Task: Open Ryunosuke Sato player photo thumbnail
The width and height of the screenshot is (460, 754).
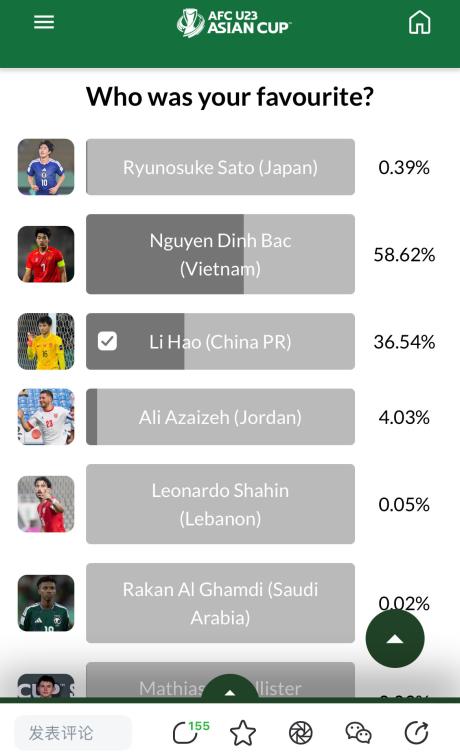Action: (46, 167)
